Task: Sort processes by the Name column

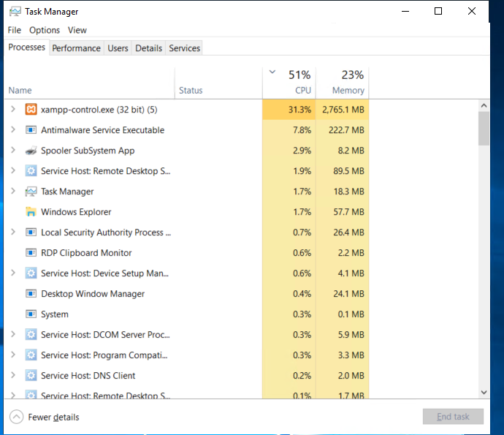Action: (x=89, y=83)
